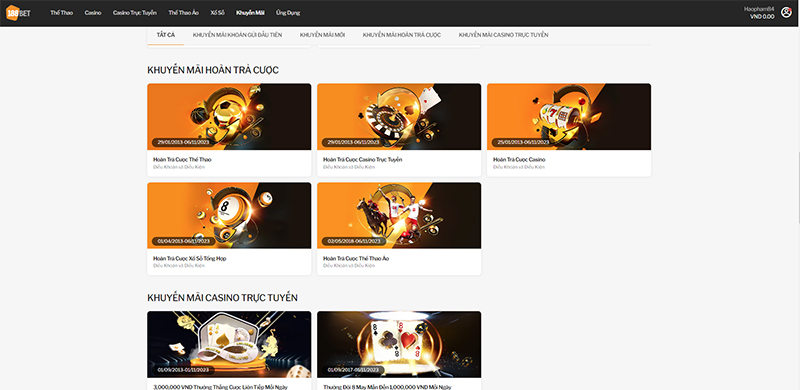Viewport: 800px width, 390px height.
Task: Switch to the Khuyến Mãi Khoản Gửi Đầu Tiên tab
Action: (x=237, y=35)
